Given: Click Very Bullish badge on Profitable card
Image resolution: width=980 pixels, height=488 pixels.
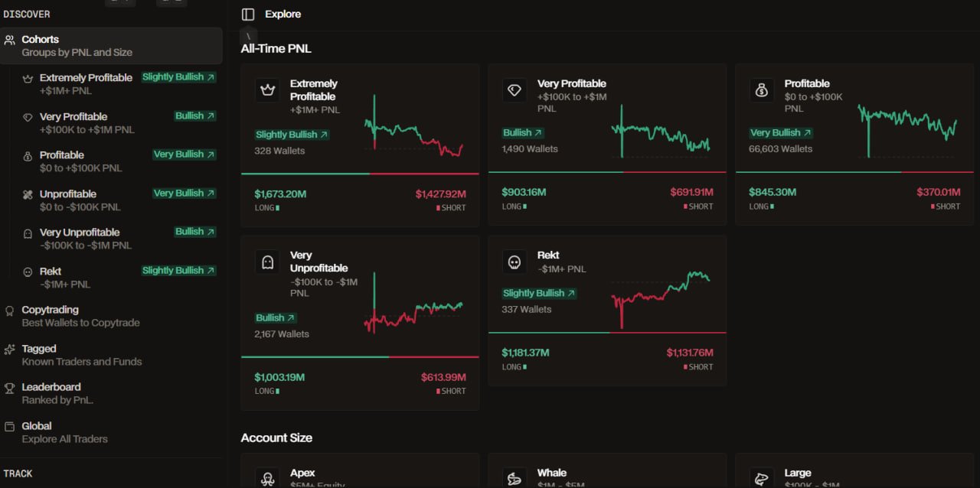Looking at the screenshot, I should (x=781, y=133).
